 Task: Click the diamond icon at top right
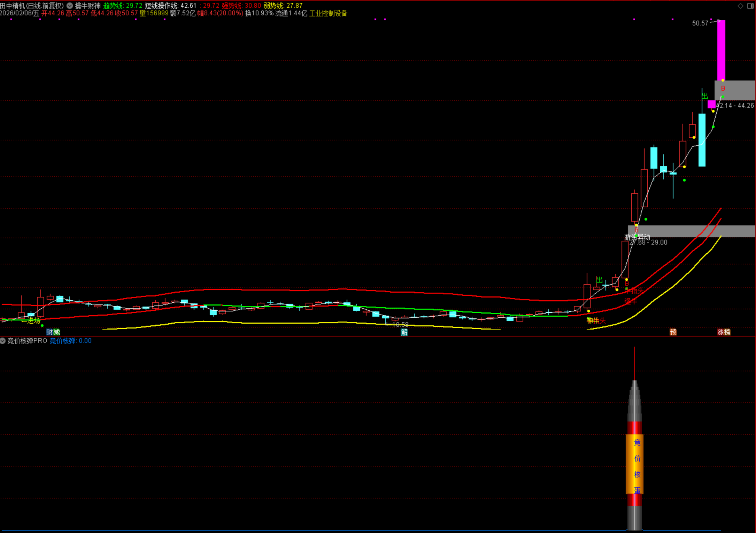coord(740,6)
